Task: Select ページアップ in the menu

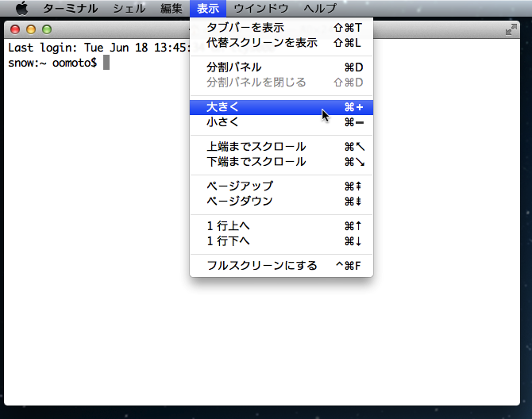Action: click(x=281, y=186)
